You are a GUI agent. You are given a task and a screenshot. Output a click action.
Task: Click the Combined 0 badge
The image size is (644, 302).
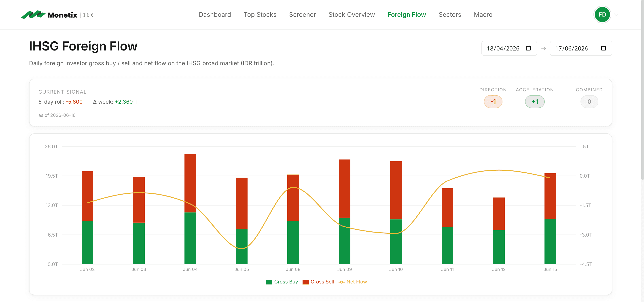[x=589, y=101]
